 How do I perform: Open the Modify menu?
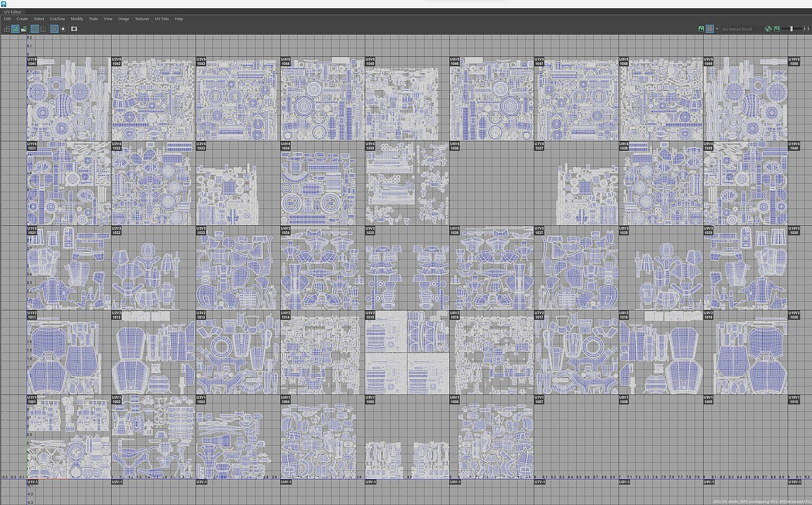point(77,19)
